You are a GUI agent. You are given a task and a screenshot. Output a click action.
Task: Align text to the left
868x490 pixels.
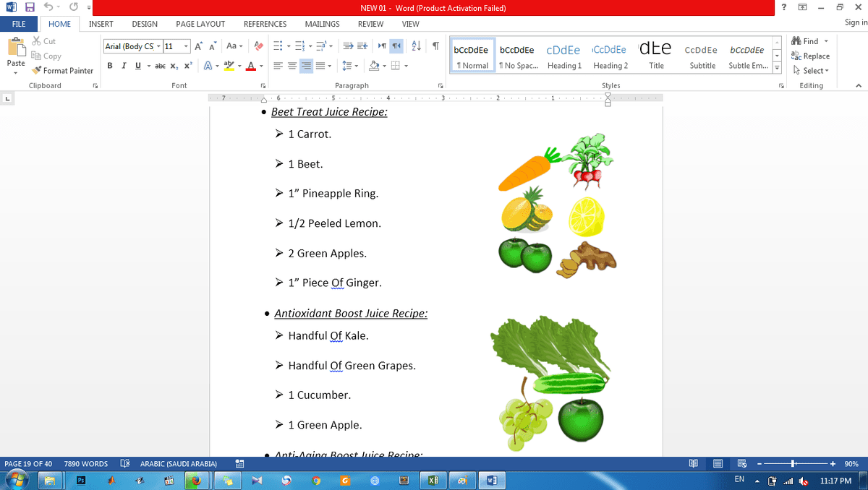coord(278,66)
